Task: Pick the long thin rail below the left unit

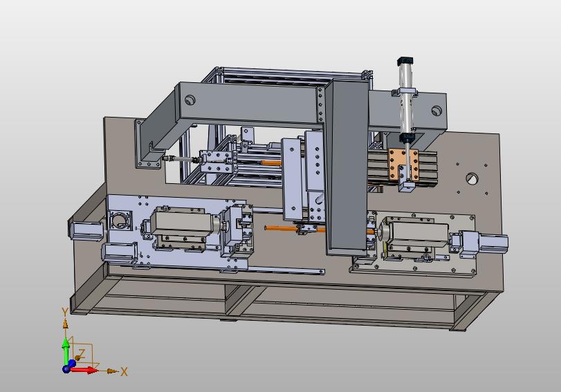Action: point(286,270)
